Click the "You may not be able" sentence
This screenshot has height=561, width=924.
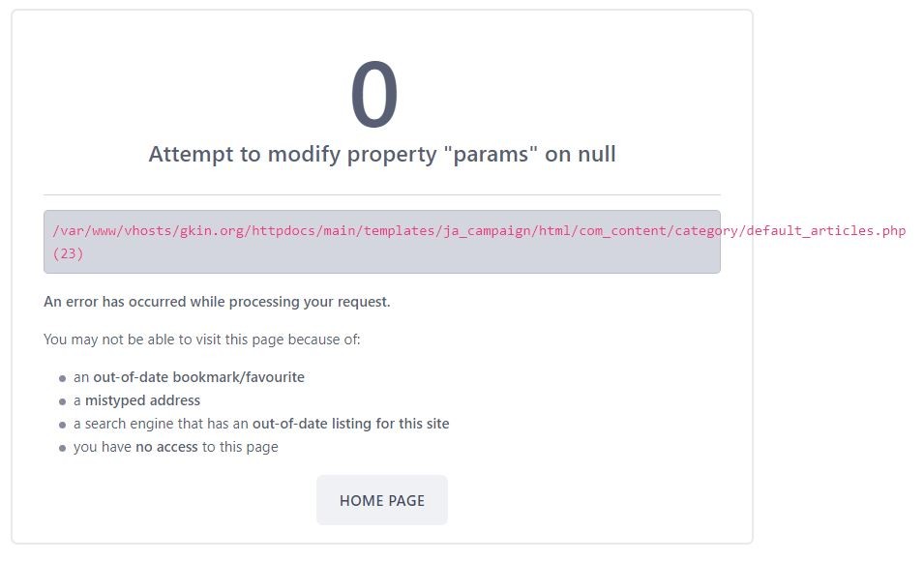coord(201,340)
